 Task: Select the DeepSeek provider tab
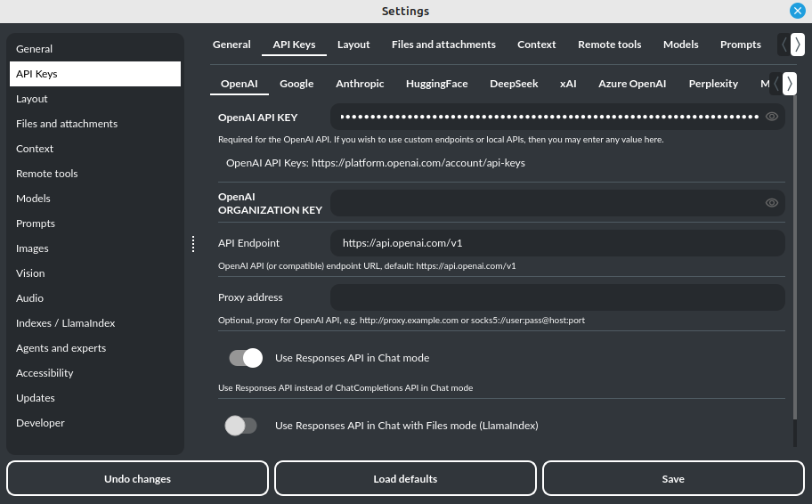coord(514,84)
